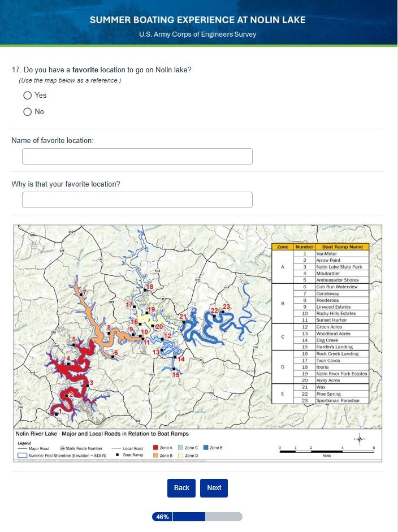Choose the No radio option

coord(28,111)
